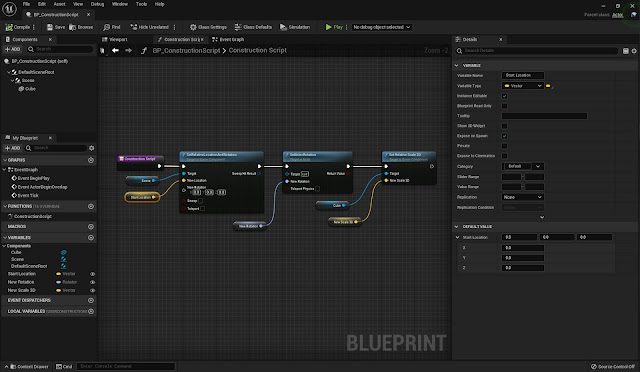Open the Category dropdown arrow
This screenshot has width=640, height=372.
point(538,166)
